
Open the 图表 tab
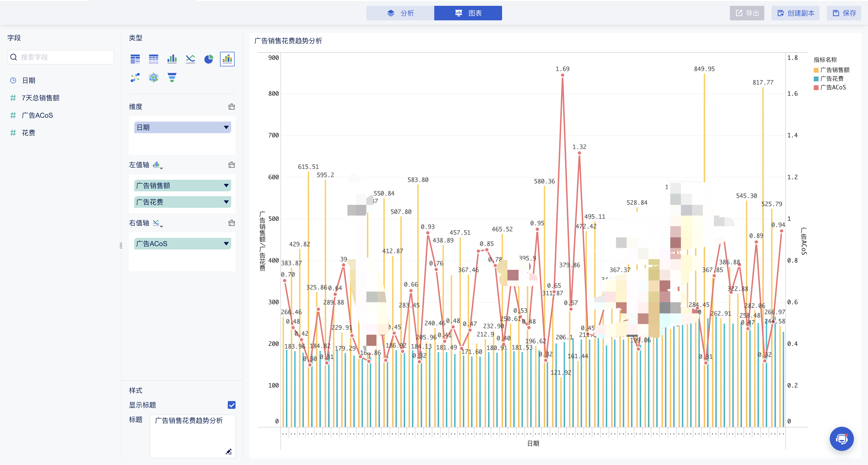[x=468, y=13]
